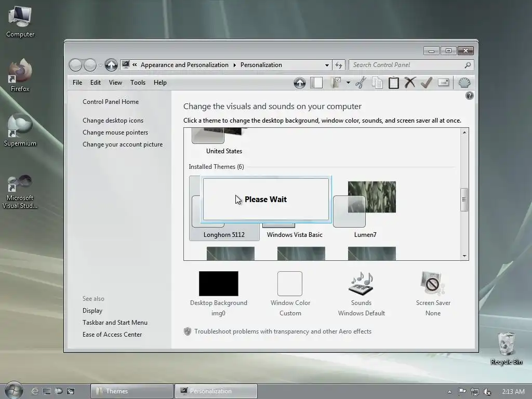532x399 pixels.
Task: Click Change your account picture link
Action: pos(123,144)
